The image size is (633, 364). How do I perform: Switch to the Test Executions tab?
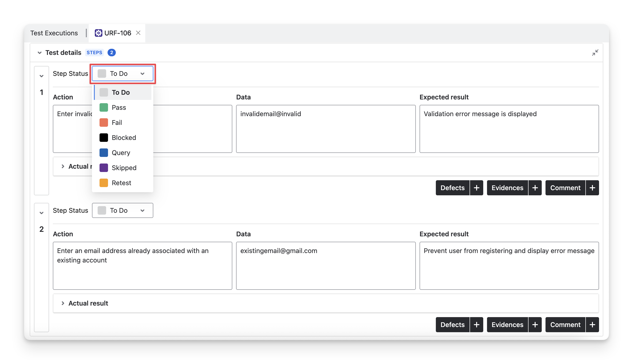(x=54, y=33)
